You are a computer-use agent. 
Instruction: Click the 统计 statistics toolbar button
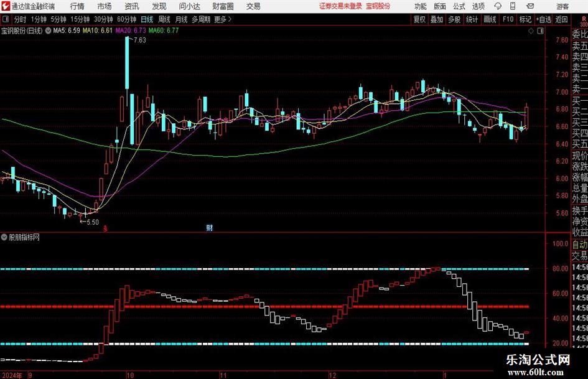[x=472, y=19]
